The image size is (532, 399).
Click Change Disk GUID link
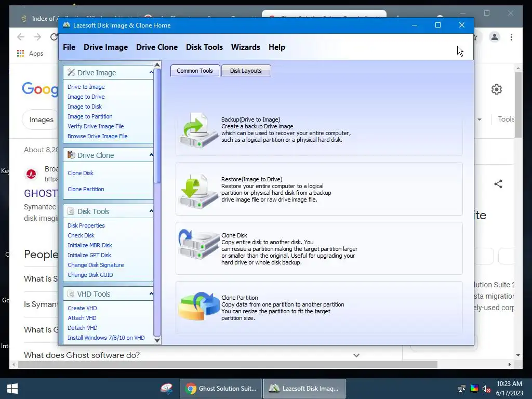[90, 275]
